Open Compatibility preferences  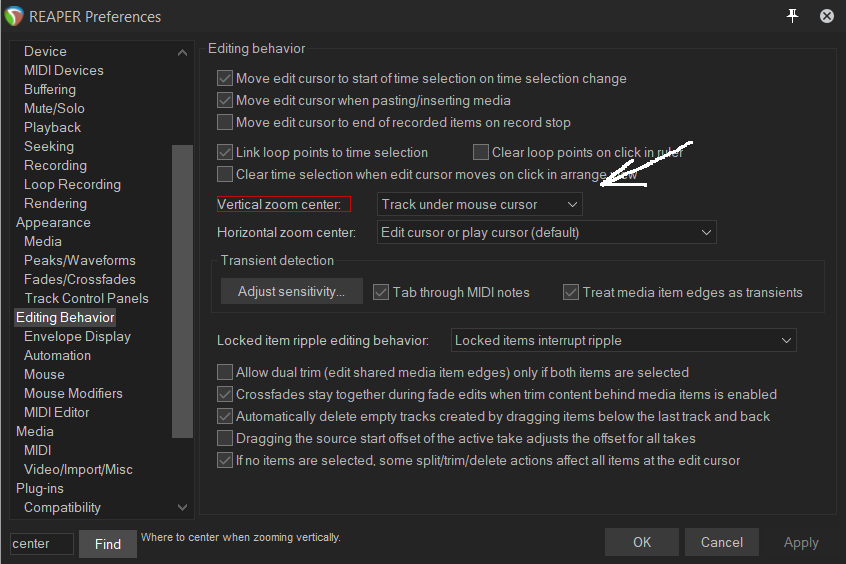62,507
